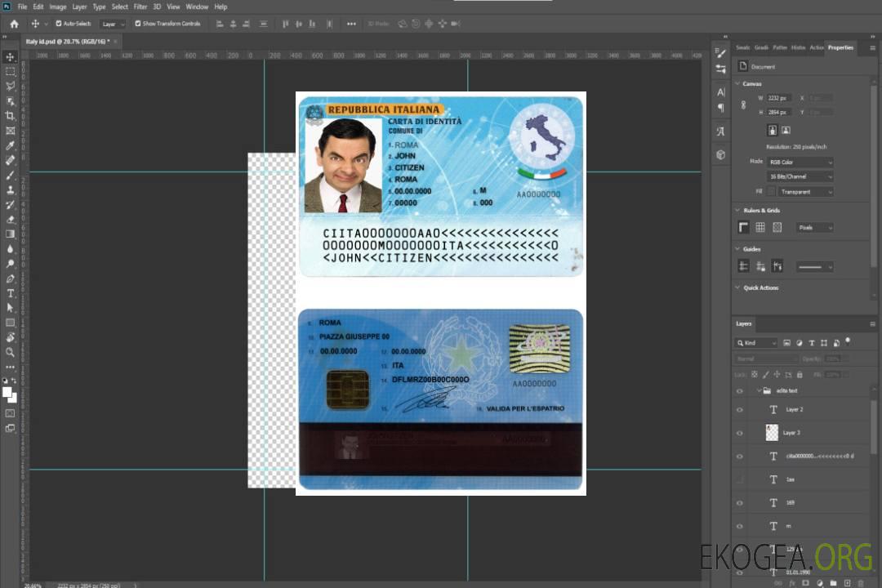Viewport: 882px width, 588px height.
Task: Open the Auto-Select Layer dropdown
Action: (x=113, y=24)
